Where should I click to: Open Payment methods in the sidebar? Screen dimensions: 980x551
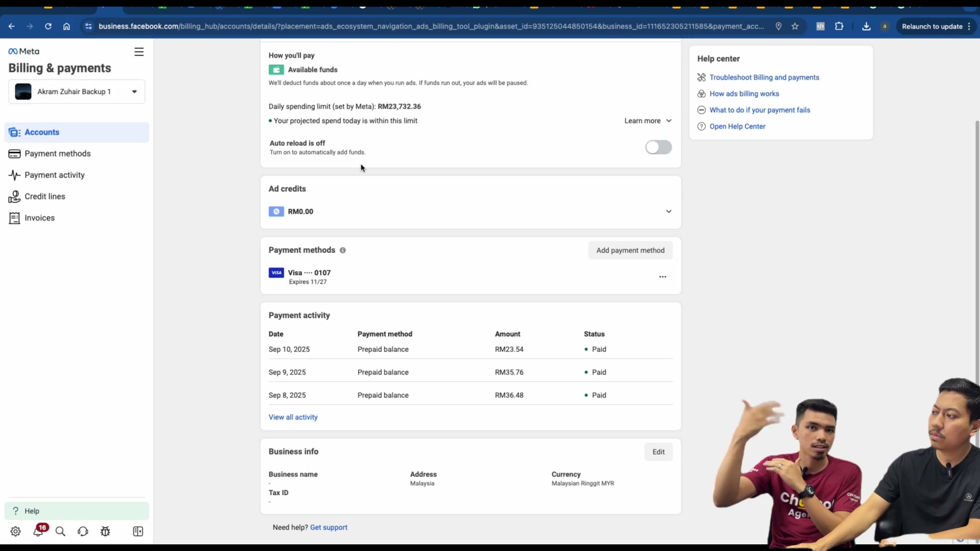pos(77,154)
